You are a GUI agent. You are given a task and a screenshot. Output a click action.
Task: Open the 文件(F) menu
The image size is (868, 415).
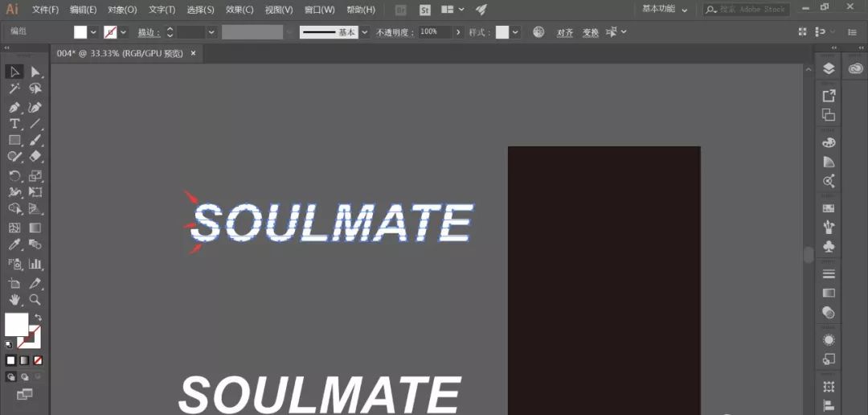tap(45, 10)
